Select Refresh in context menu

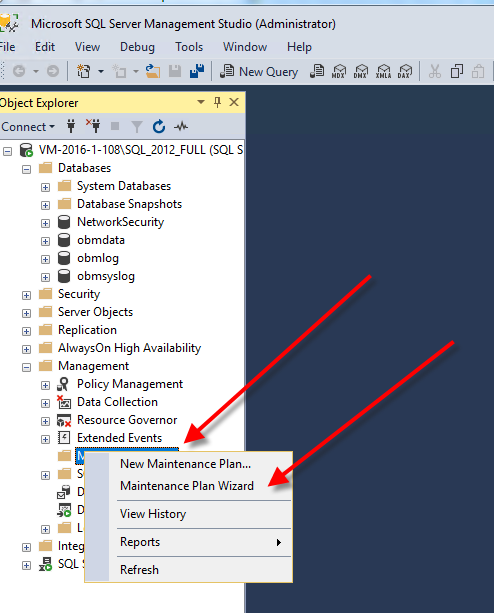pyautogui.click(x=189, y=570)
